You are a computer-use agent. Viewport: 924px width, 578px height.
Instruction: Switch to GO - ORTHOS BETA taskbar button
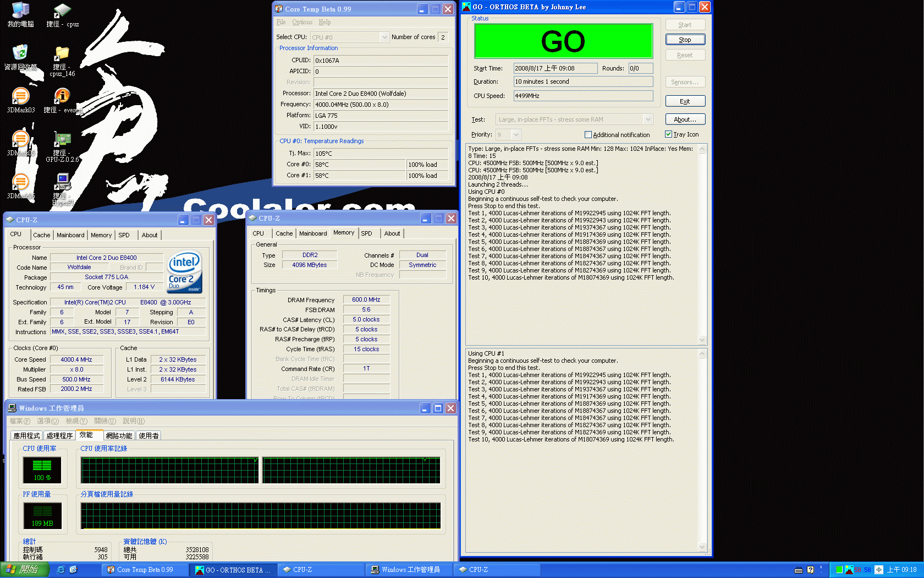[233, 570]
